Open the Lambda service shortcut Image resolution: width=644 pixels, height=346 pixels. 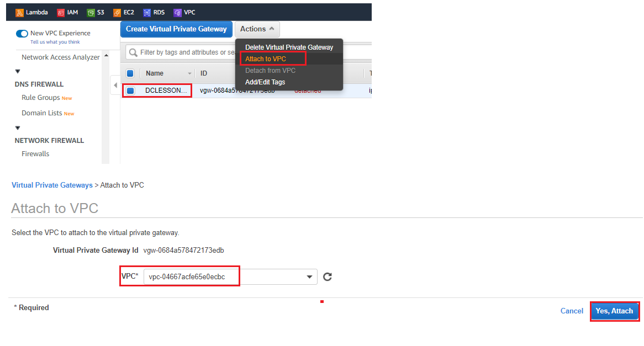(x=31, y=12)
